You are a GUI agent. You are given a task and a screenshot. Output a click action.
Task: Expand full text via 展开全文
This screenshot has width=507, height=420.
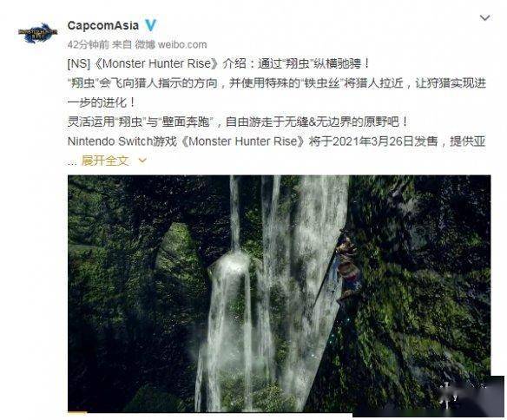point(105,161)
